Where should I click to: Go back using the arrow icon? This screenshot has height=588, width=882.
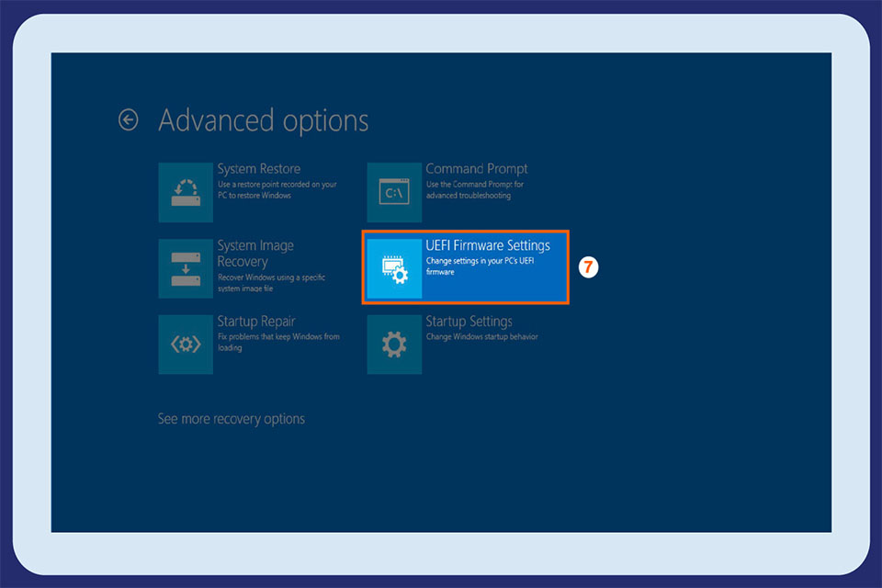pos(129,119)
